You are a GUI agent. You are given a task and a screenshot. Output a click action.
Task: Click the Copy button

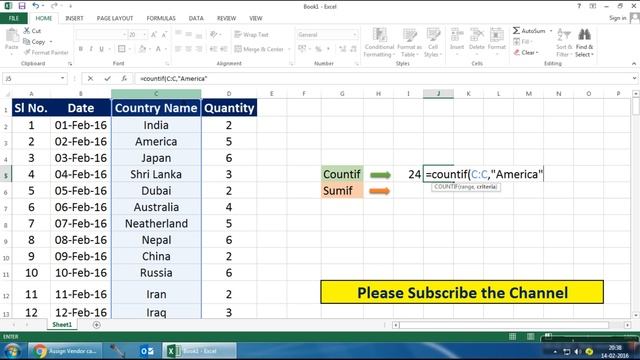click(35, 42)
